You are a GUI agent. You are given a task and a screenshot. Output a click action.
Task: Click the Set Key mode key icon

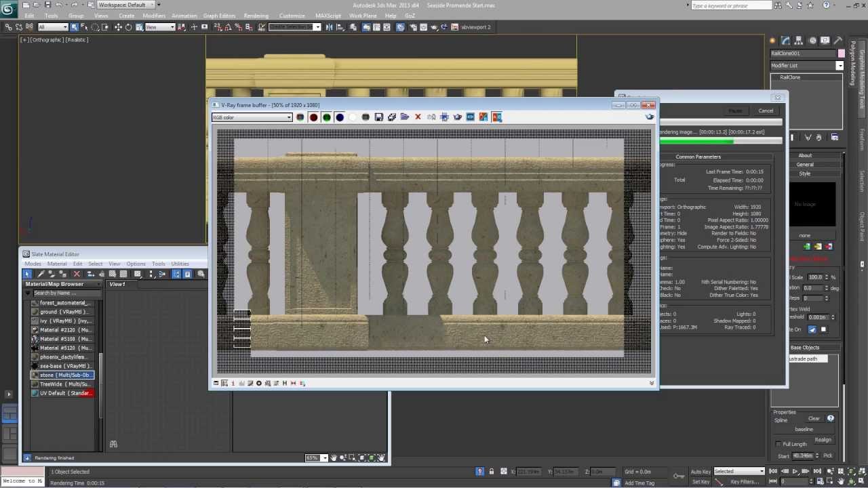click(678, 476)
